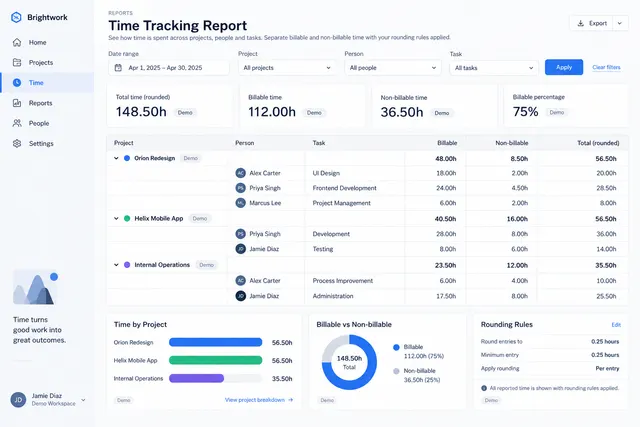
Task: Click the Settings gear icon
Action: coord(17,143)
